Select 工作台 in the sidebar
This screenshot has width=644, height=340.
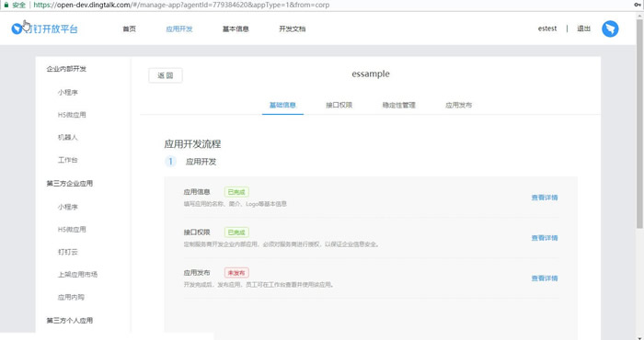(x=68, y=160)
